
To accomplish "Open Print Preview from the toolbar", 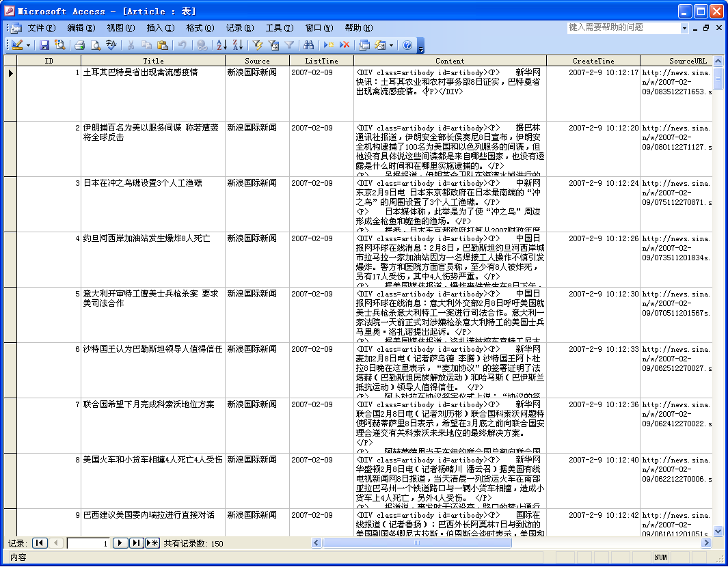I will tap(96, 45).
